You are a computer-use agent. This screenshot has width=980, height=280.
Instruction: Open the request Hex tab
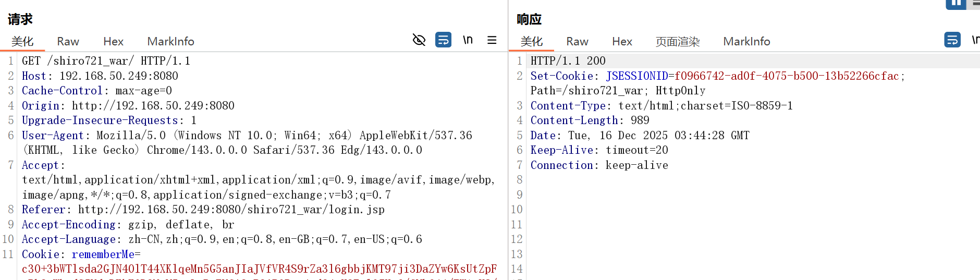113,41
